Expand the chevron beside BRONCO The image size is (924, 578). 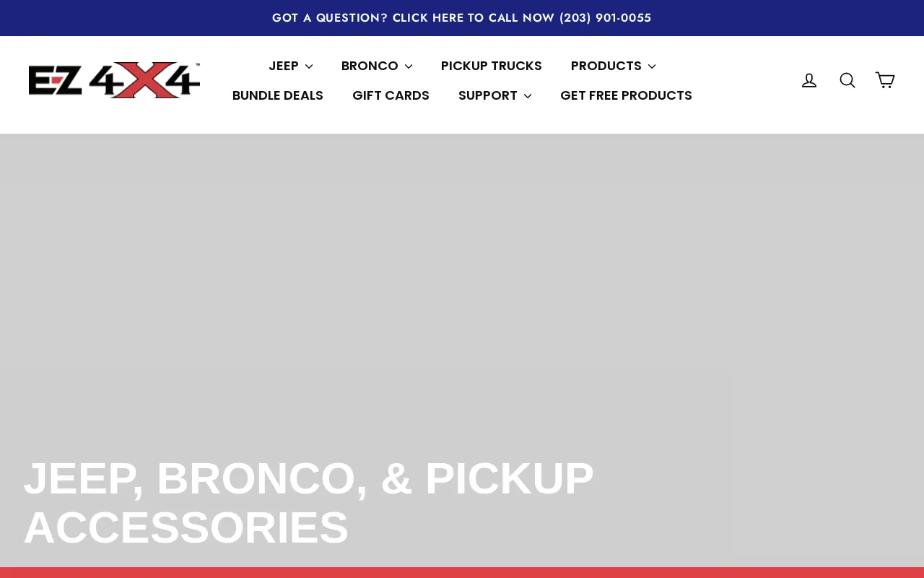coord(409,66)
